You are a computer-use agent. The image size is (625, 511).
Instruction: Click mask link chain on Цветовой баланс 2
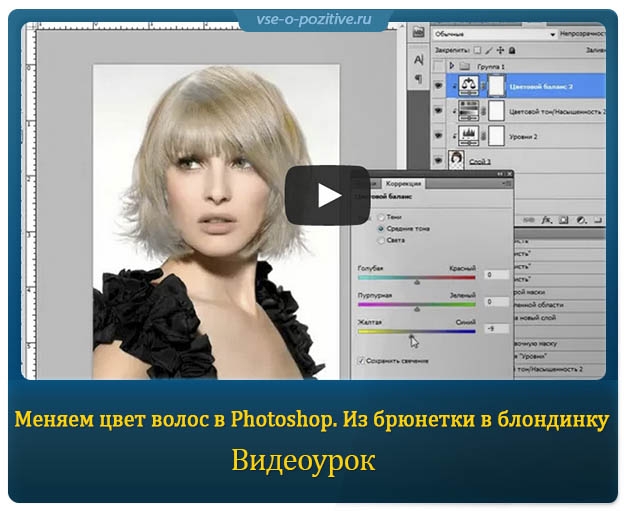(x=483, y=86)
